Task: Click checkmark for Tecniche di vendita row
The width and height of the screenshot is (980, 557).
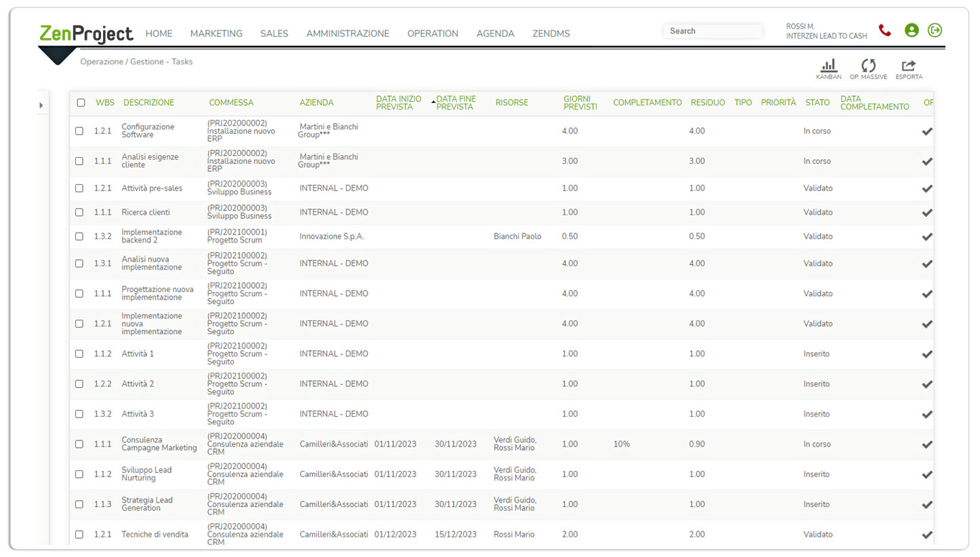Action: point(927,535)
